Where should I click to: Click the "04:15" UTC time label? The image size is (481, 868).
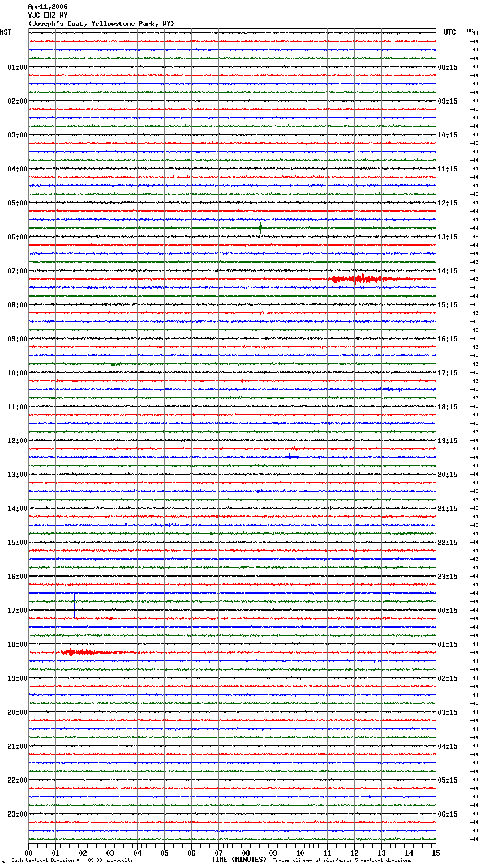(x=448, y=746)
